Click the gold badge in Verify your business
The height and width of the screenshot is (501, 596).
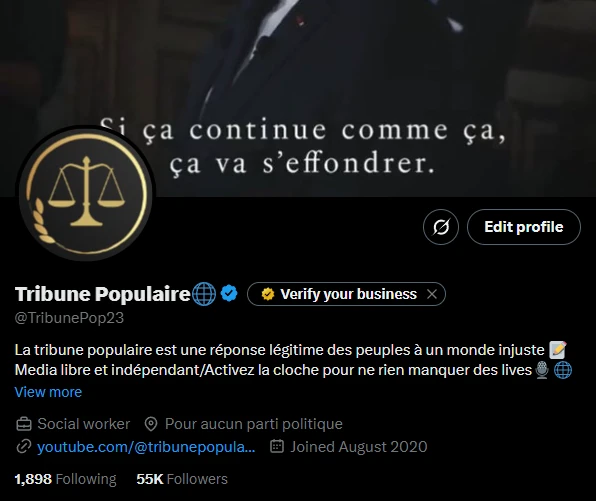coord(268,294)
